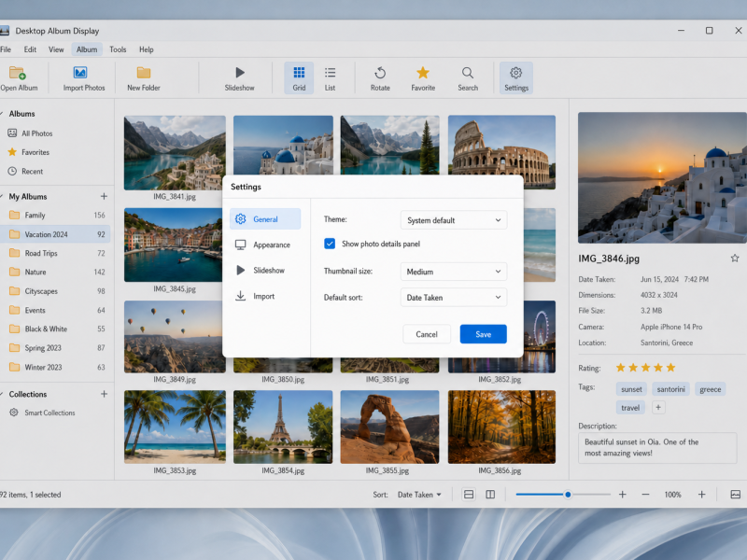
Task: Open the Help menu
Action: (x=147, y=49)
